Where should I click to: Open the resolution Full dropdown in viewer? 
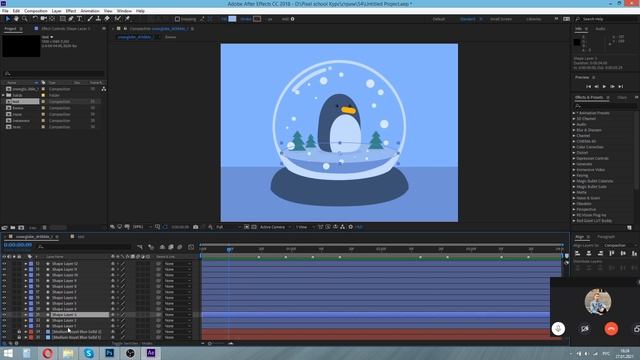pyautogui.click(x=229, y=227)
